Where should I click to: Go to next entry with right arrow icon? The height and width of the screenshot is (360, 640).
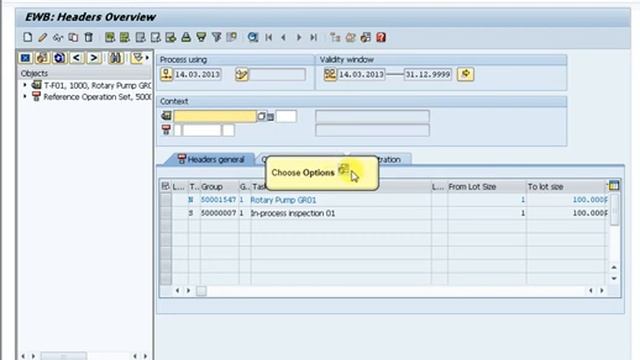point(299,38)
